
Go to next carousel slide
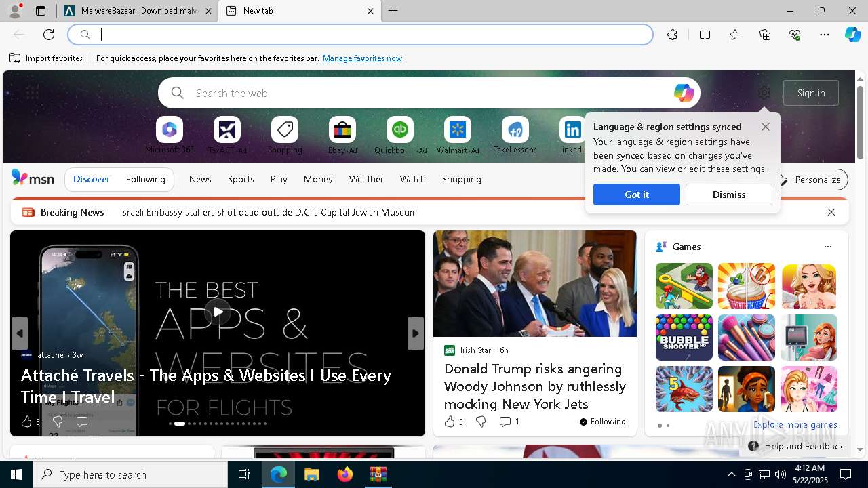[x=416, y=333]
